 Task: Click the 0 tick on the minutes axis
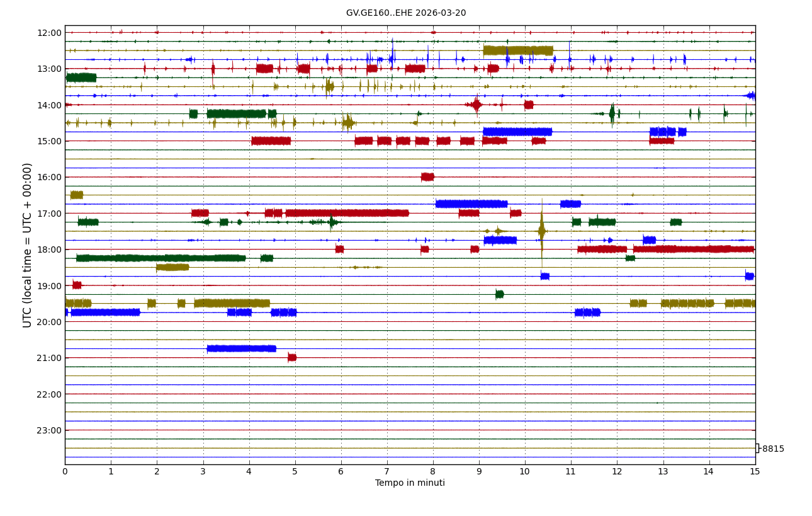point(65,471)
